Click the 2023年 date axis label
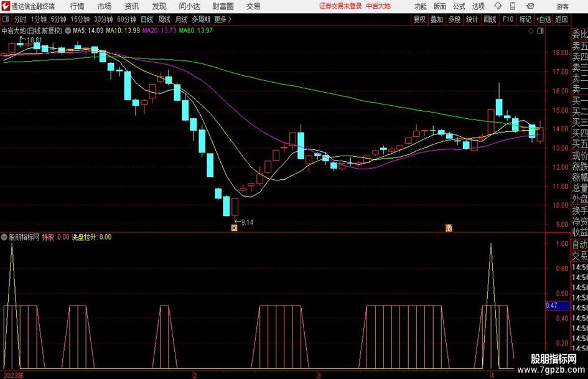The height and width of the screenshot is (379, 588). click(14, 375)
